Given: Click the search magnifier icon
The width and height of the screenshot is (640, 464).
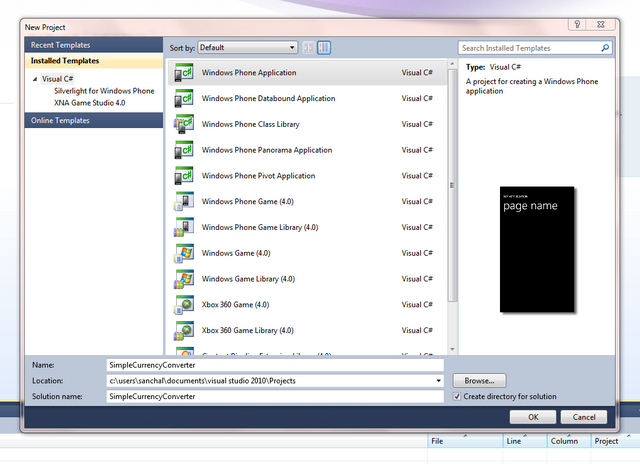Looking at the screenshot, I should coord(605,48).
